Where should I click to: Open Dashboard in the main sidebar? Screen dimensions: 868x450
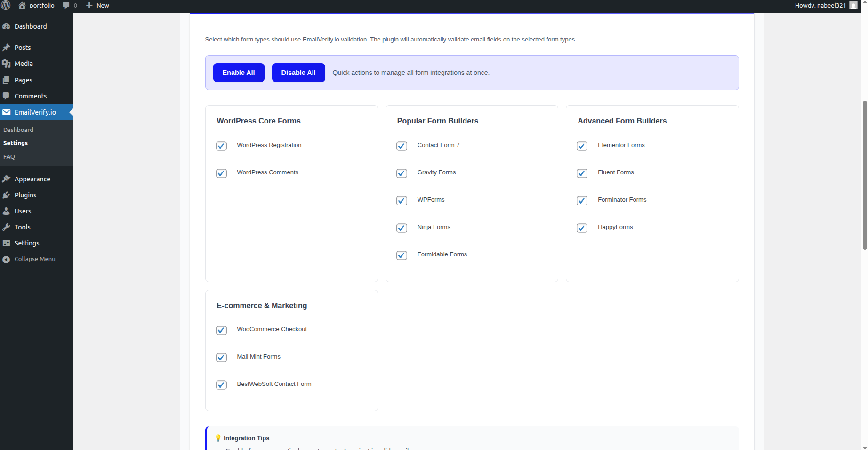pos(36,26)
